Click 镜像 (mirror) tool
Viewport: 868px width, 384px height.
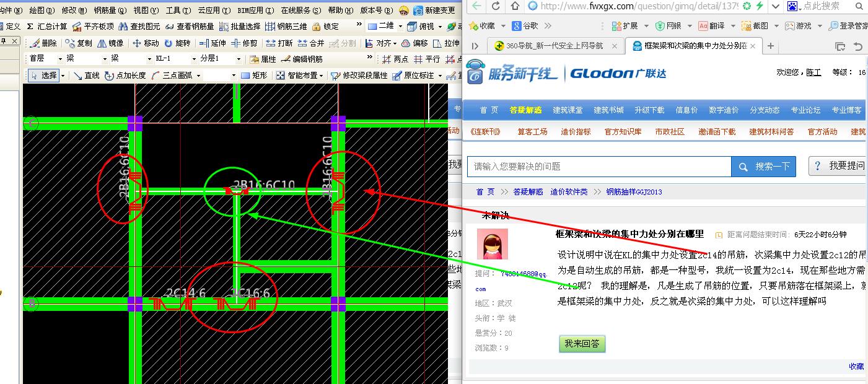(x=111, y=43)
